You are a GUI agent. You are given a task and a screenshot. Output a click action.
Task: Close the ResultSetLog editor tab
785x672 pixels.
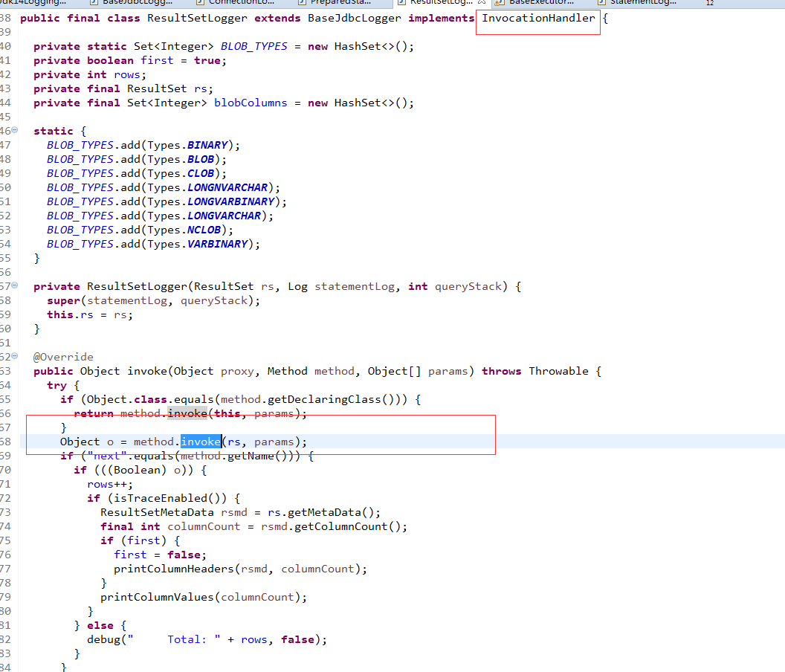pyautogui.click(x=480, y=3)
